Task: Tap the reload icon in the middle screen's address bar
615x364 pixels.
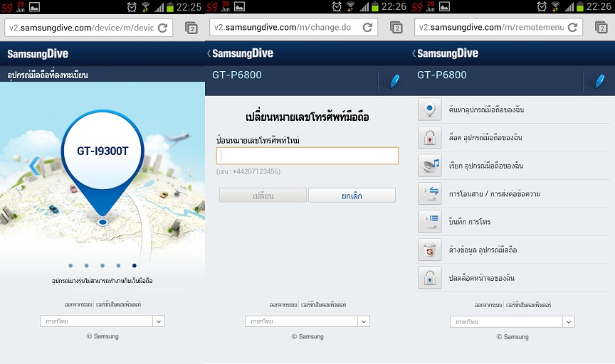Action: 367,28
